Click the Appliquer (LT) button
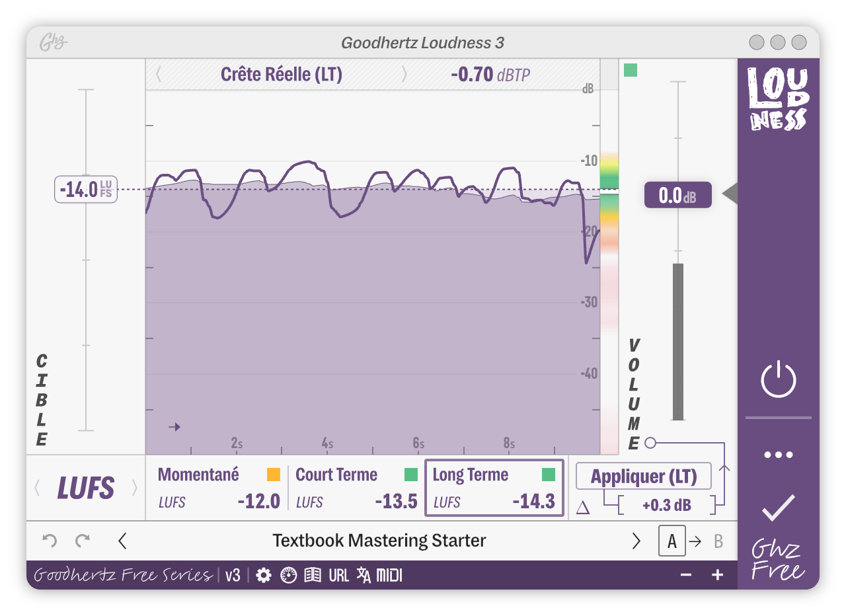The image size is (846, 616). 644,476
